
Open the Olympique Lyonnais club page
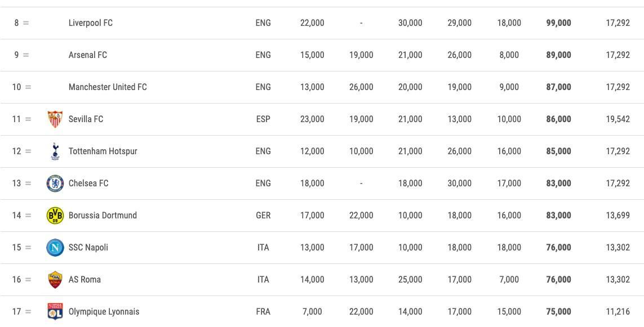pos(104,311)
